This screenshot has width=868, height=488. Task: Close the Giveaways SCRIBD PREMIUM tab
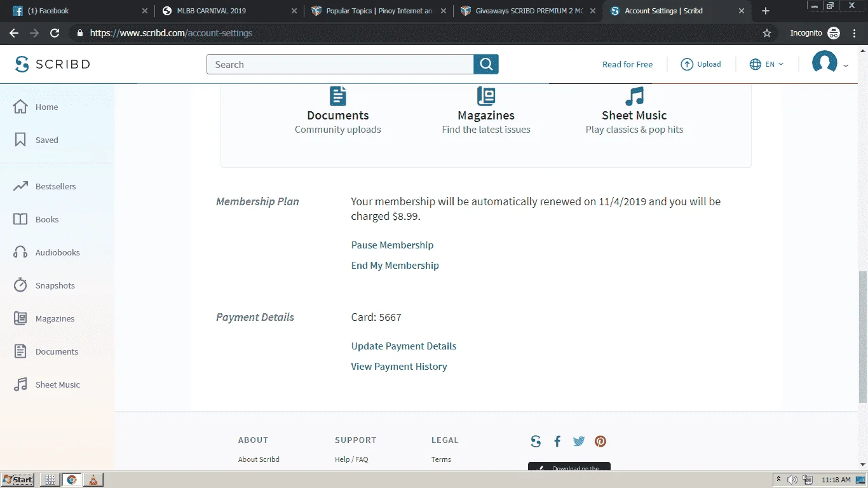coord(593,11)
